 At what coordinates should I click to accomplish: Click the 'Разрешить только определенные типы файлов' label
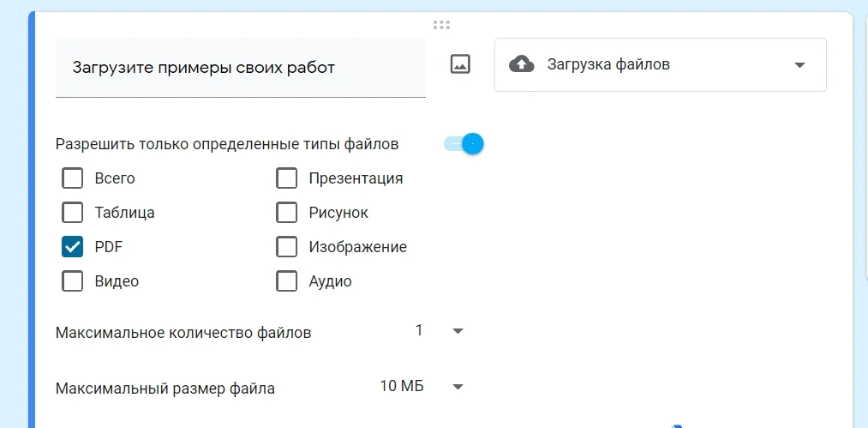pos(227,144)
